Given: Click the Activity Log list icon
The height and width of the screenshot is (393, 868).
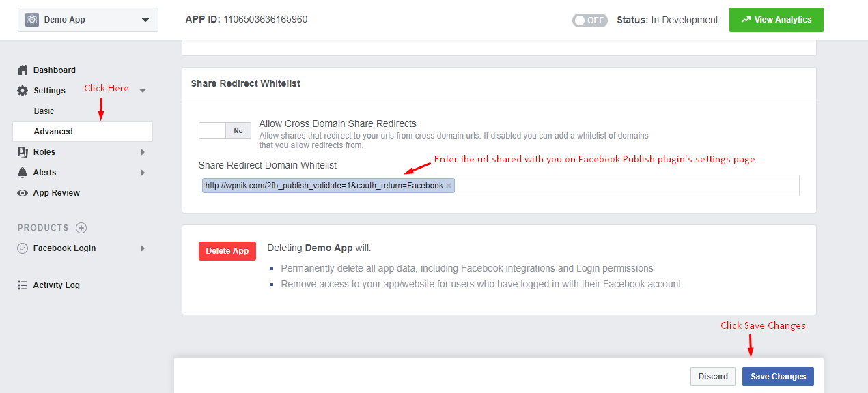Looking at the screenshot, I should pyautogui.click(x=23, y=285).
